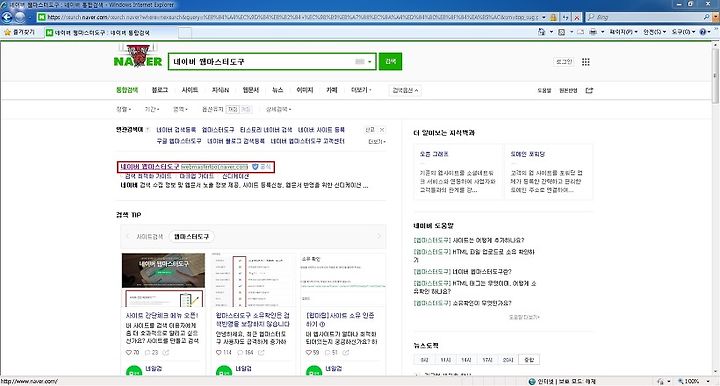Click the refresh page icon in address bar
This screenshot has width=720, height=386.
coord(565,17)
